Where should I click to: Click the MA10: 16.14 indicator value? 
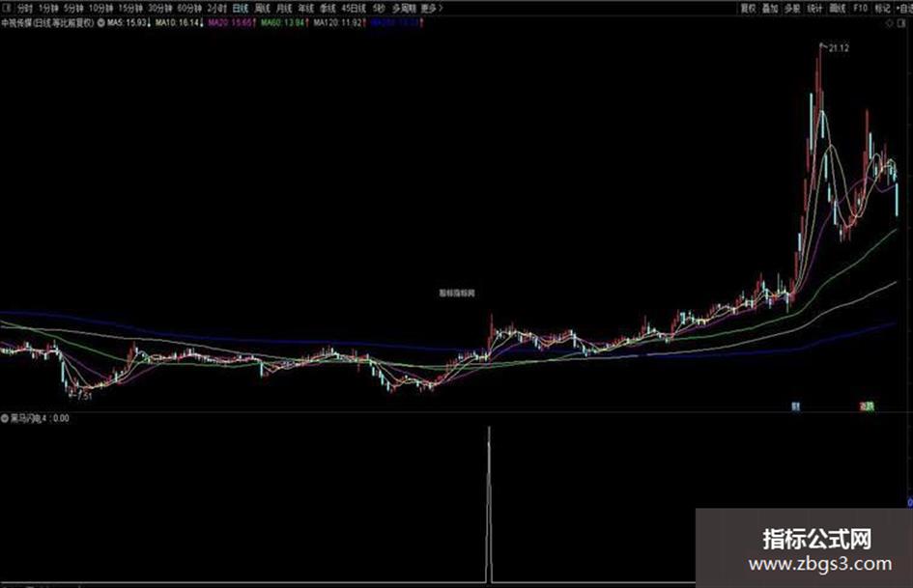coord(179,23)
